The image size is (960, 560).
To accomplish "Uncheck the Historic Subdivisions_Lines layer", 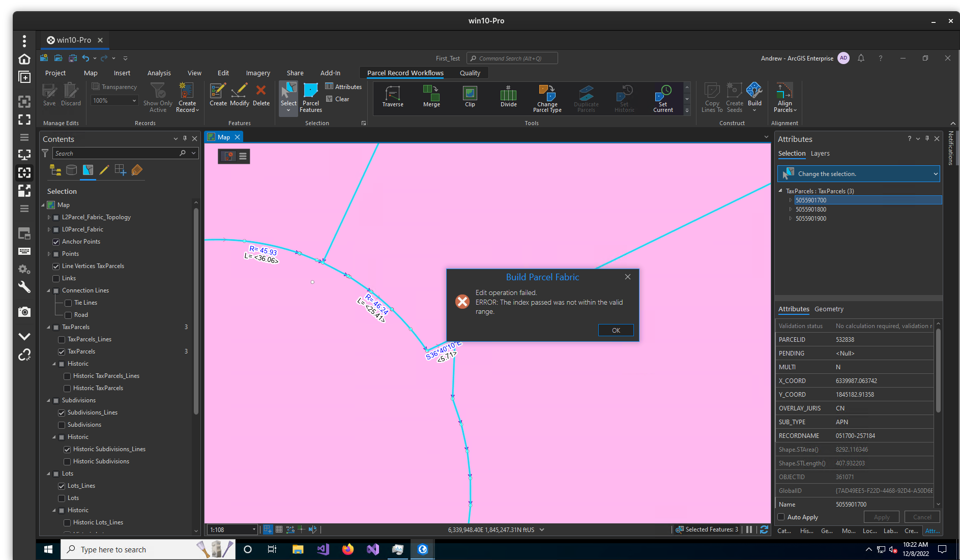I will [68, 449].
